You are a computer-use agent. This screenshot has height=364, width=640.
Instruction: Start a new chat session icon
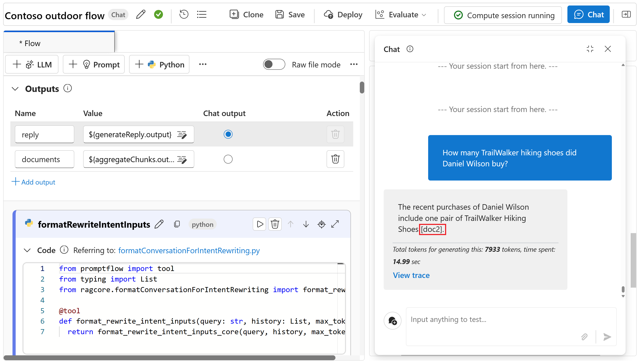pyautogui.click(x=392, y=320)
